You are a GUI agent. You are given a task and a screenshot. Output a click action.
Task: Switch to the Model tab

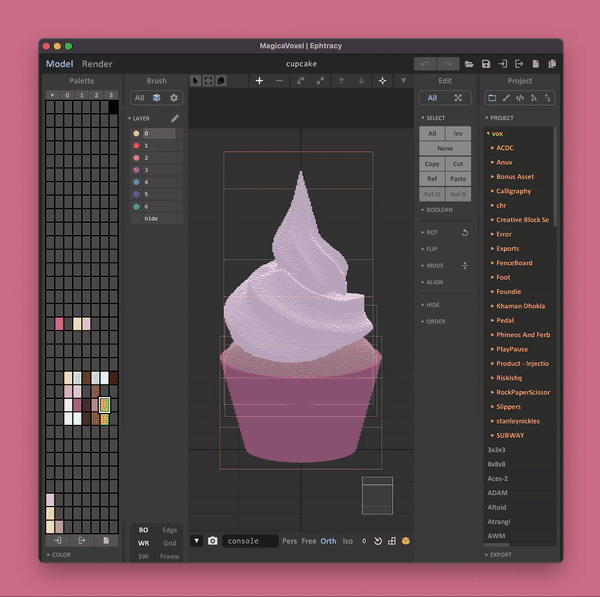tap(59, 64)
